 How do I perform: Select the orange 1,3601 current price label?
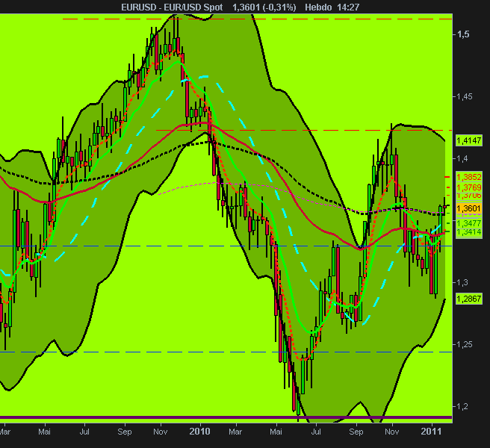point(469,208)
